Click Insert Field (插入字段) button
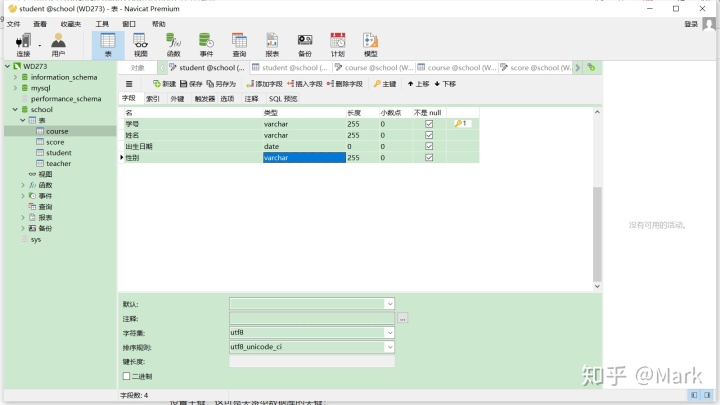Screen dimensions: 720x405 pyautogui.click(x=304, y=84)
